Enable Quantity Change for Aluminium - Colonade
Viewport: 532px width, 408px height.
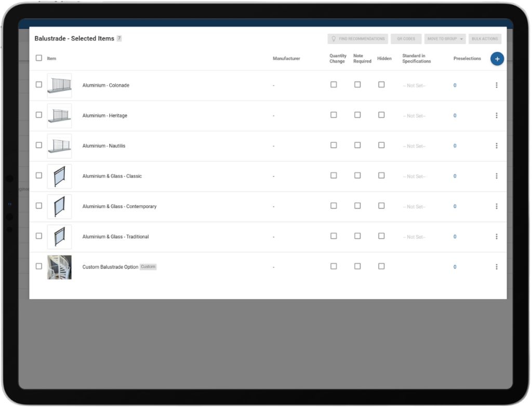334,85
